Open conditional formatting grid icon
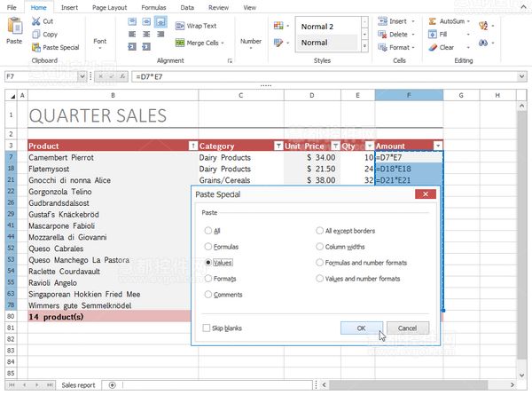The image size is (532, 395). 278,26
